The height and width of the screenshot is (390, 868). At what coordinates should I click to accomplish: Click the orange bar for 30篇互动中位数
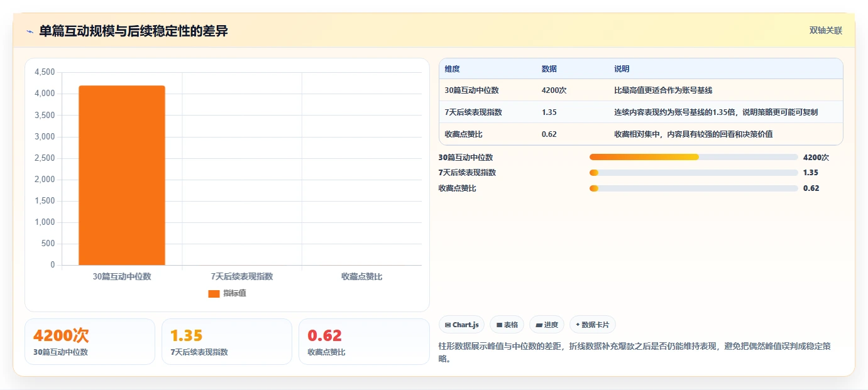(122, 175)
